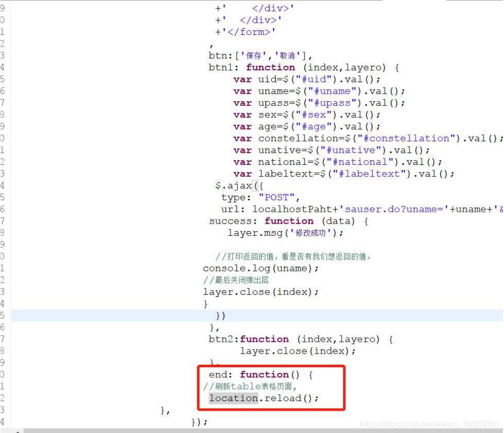This screenshot has height=433, width=504.
Task: Click the var national declaration line
Action: 337,162
